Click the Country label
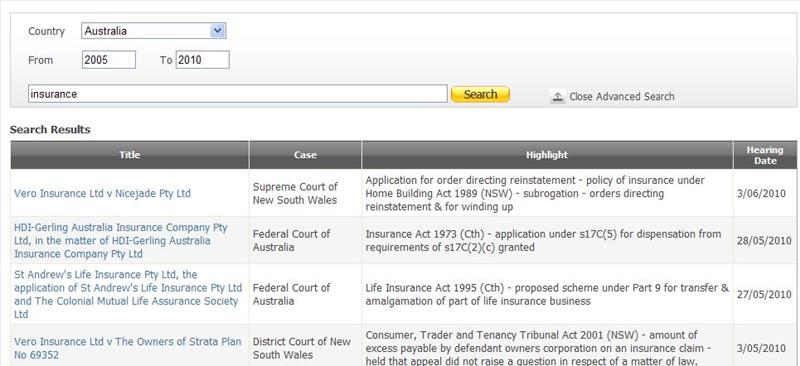Viewport: 800px width, 366px height. pos(46,31)
